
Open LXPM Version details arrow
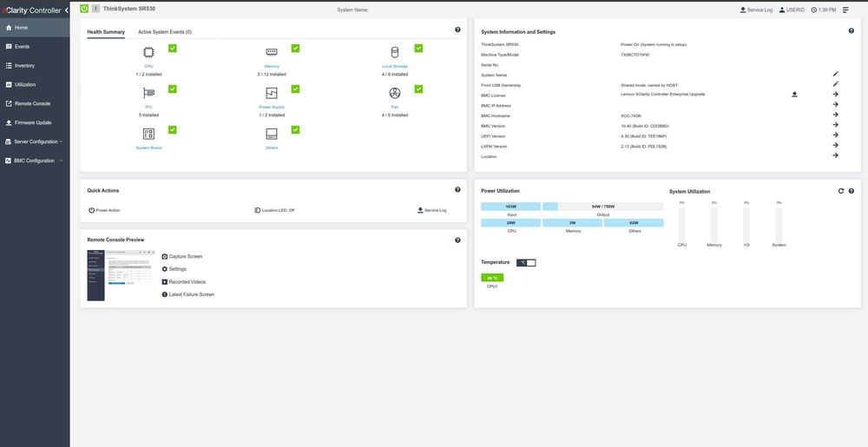835,146
